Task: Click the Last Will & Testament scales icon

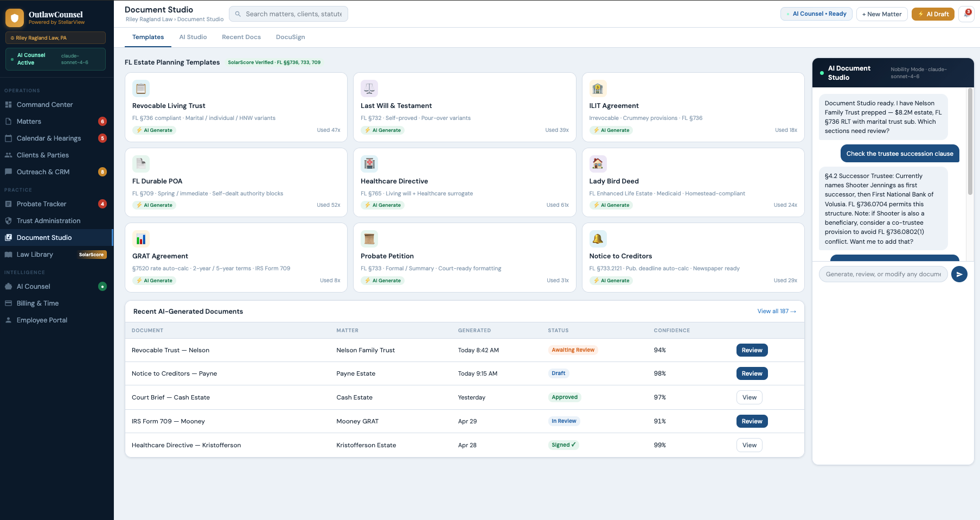Action: pyautogui.click(x=369, y=88)
